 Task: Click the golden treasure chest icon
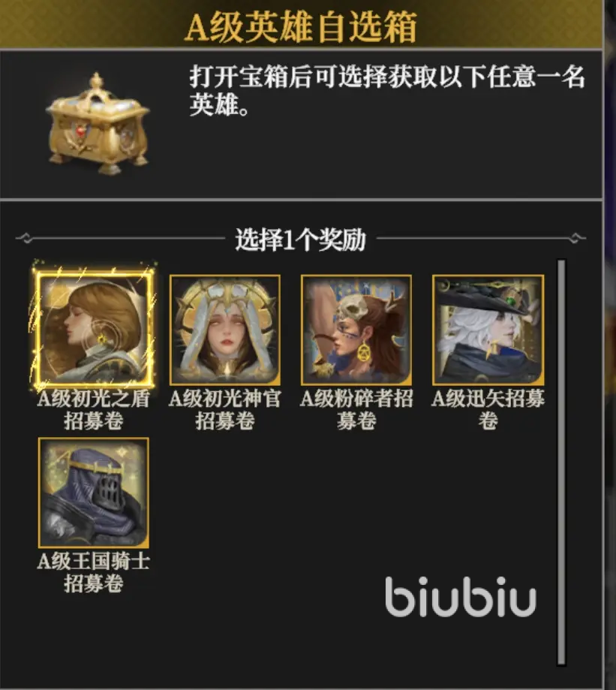click(x=98, y=125)
